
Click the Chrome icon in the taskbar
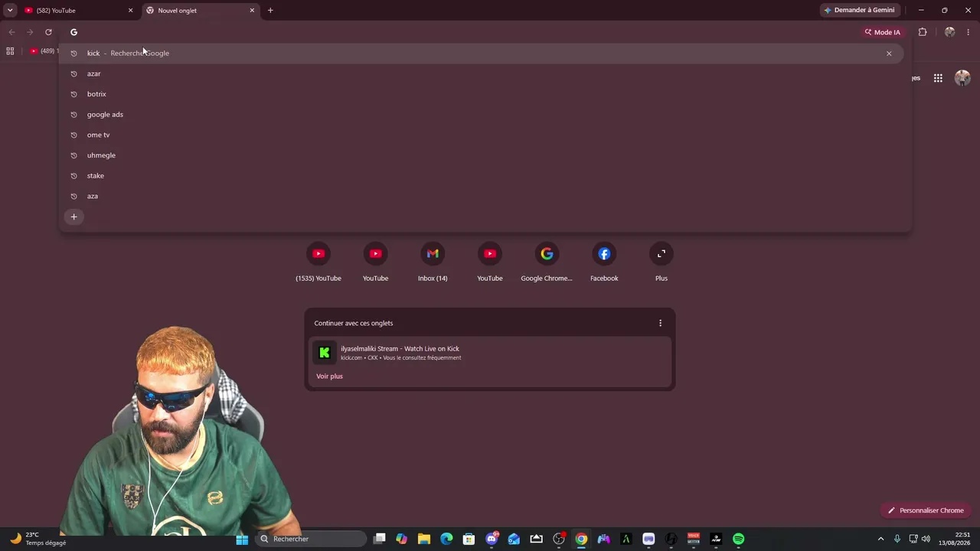click(x=581, y=540)
